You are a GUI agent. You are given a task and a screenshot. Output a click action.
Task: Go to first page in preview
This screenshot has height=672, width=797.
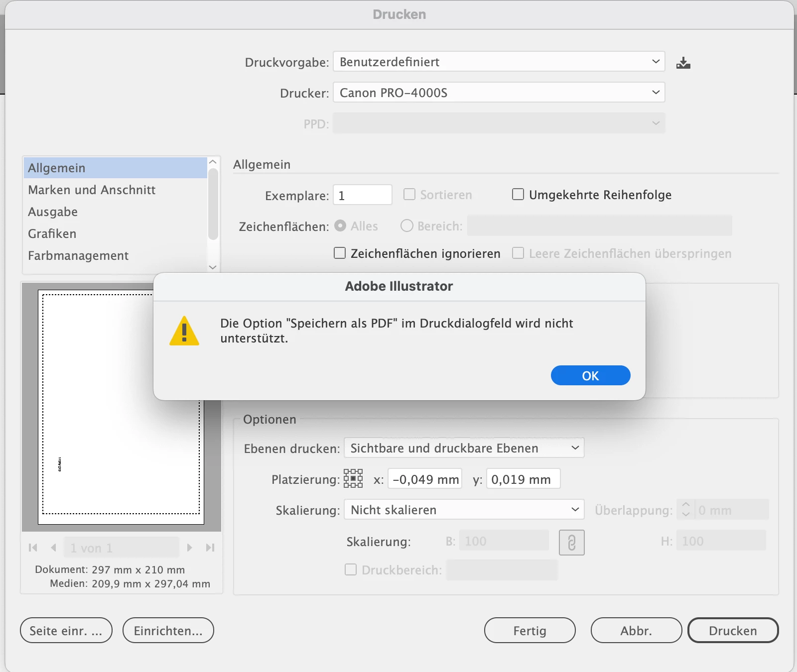point(33,548)
